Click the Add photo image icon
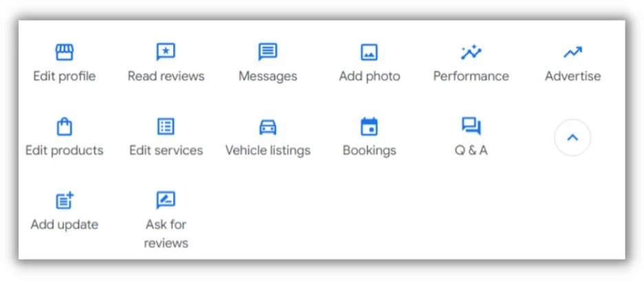 pyautogui.click(x=369, y=52)
